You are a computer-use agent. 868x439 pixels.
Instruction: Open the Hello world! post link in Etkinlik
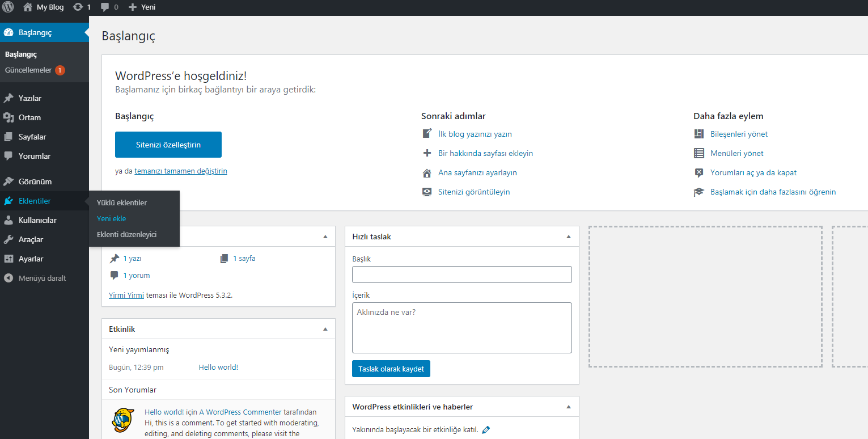[218, 367]
